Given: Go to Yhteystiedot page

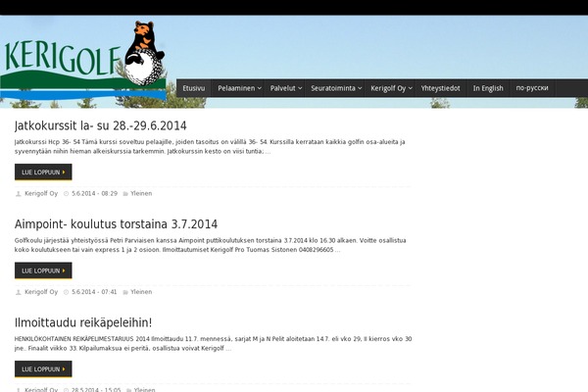Looking at the screenshot, I should click(x=440, y=88).
